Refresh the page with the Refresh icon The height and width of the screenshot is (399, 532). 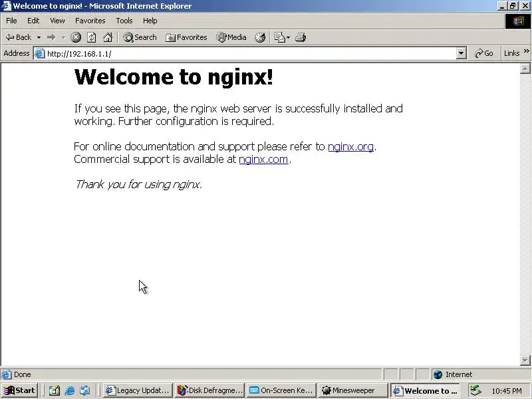92,37
